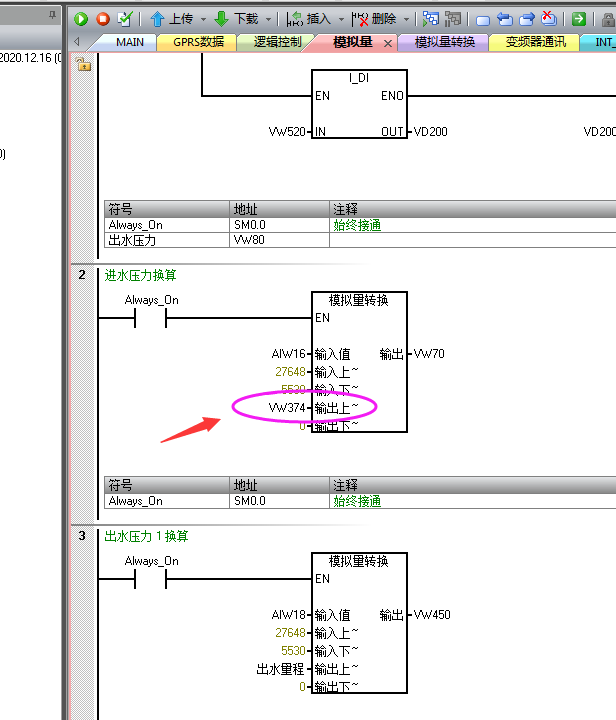This screenshot has width=616, height=720.
Task: Click the 始终接通 comment link in network 2
Action: pos(356,501)
